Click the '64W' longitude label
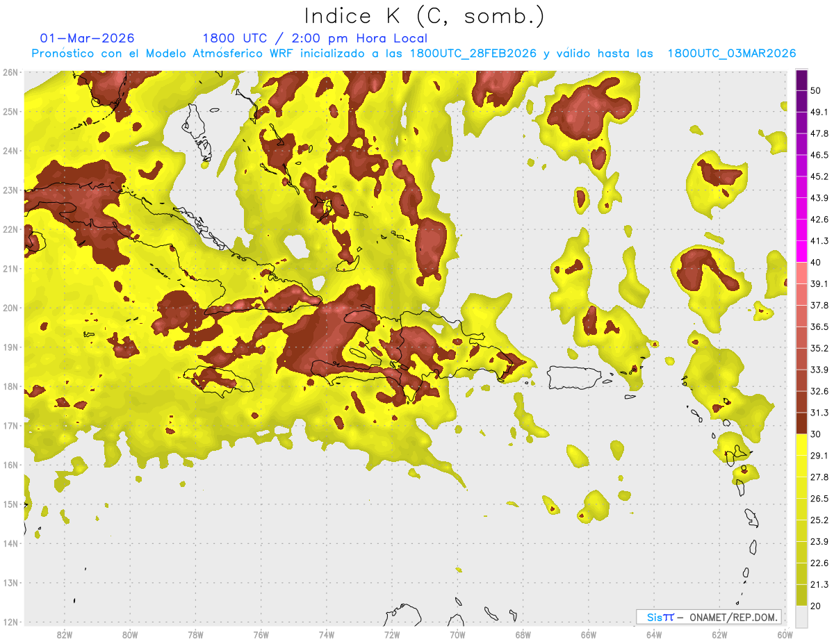The width and height of the screenshot is (834, 644). (x=654, y=634)
